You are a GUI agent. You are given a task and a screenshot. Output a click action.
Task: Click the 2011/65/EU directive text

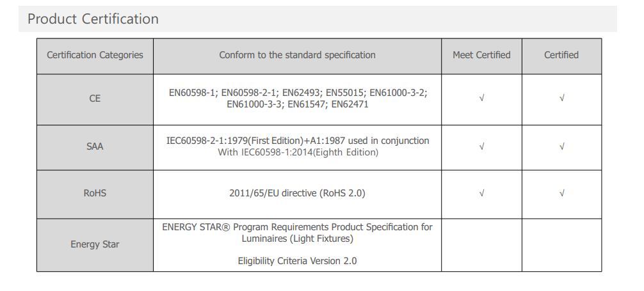pos(298,193)
